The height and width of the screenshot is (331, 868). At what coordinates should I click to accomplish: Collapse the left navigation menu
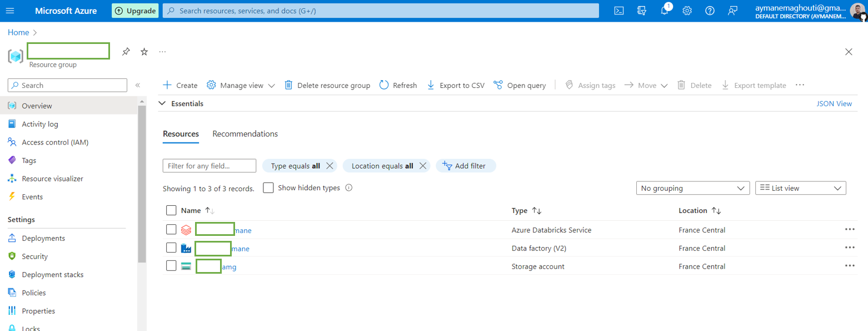click(x=138, y=85)
